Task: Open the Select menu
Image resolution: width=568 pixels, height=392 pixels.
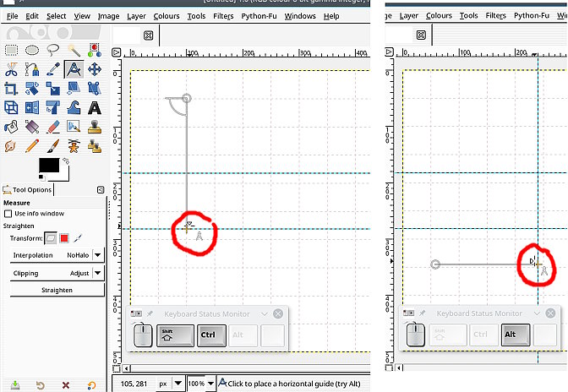Action: 56,16
